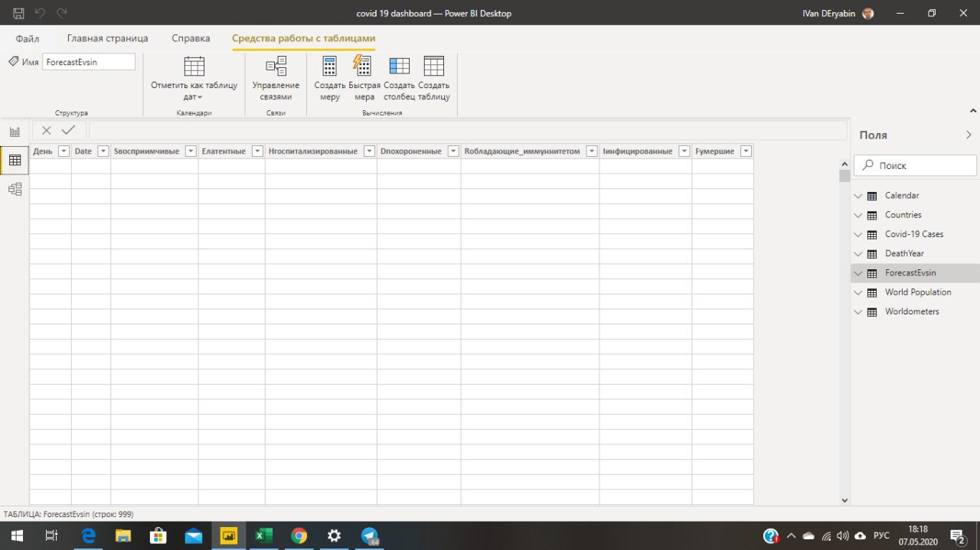Expand the ForecastEvsin table chevron
The height and width of the screenshot is (550, 980).
click(858, 273)
